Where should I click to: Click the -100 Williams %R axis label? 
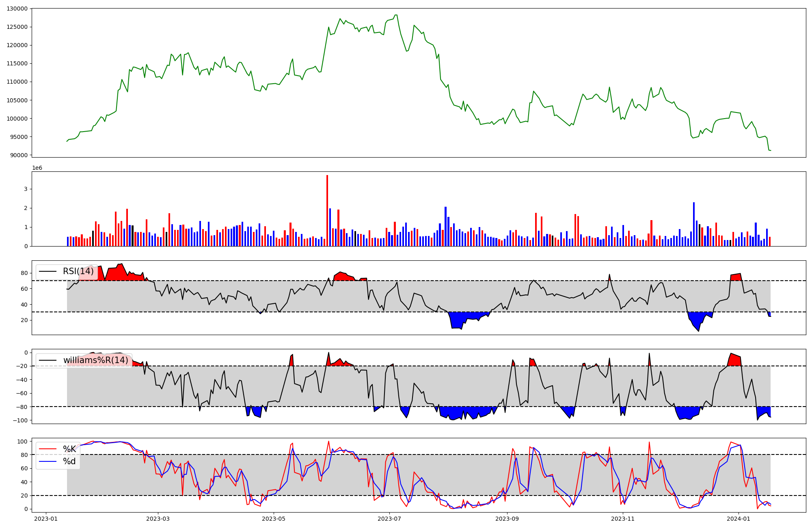[20, 420]
